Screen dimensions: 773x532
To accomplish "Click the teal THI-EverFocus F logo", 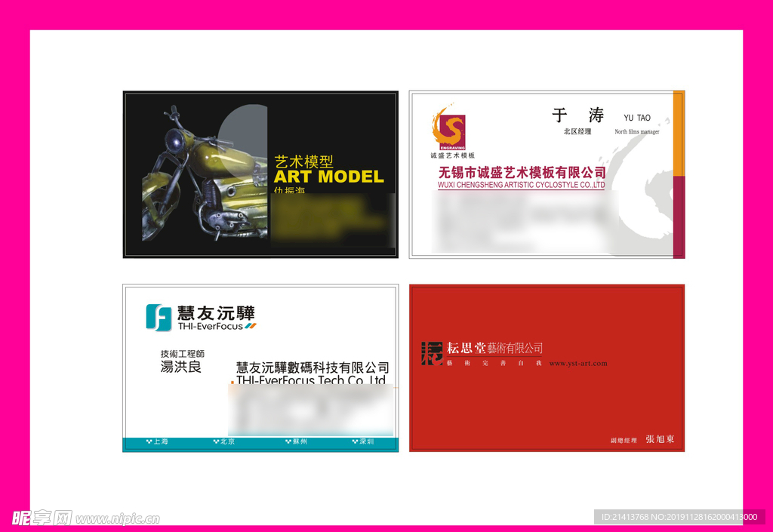I will pos(159,317).
